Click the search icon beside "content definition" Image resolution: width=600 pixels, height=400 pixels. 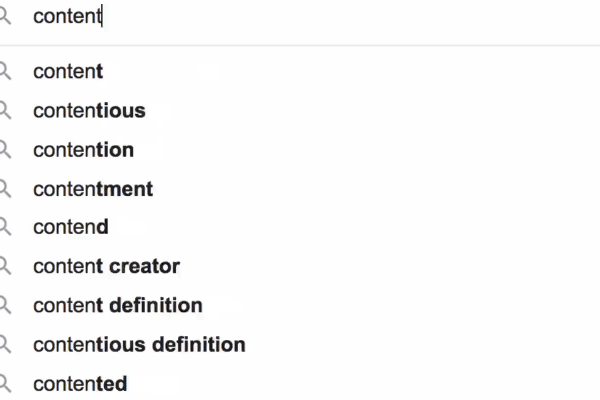click(x=4, y=305)
